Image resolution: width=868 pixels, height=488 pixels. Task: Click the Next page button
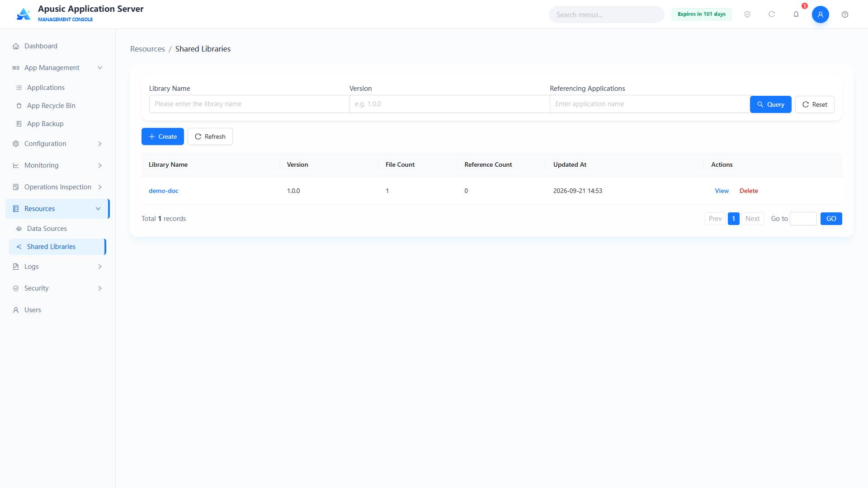(x=753, y=219)
